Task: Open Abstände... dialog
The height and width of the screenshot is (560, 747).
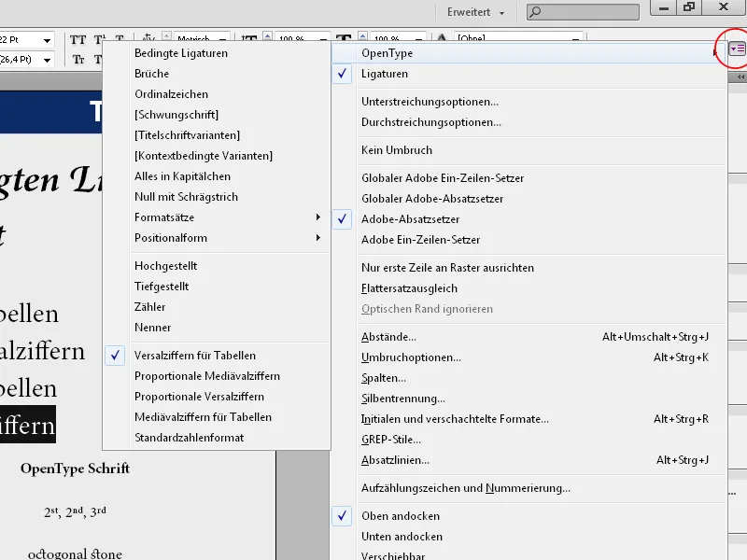Action: click(529, 337)
